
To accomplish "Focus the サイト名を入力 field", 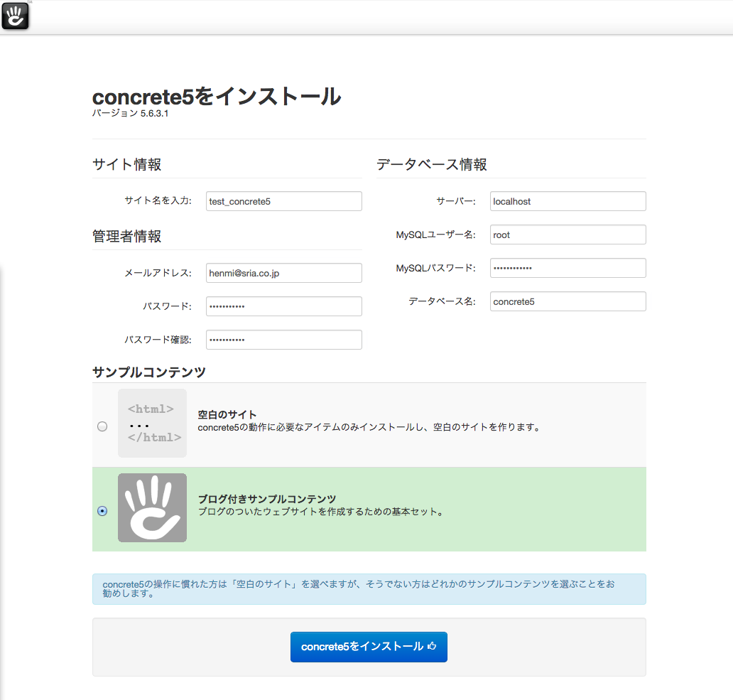I will point(284,201).
